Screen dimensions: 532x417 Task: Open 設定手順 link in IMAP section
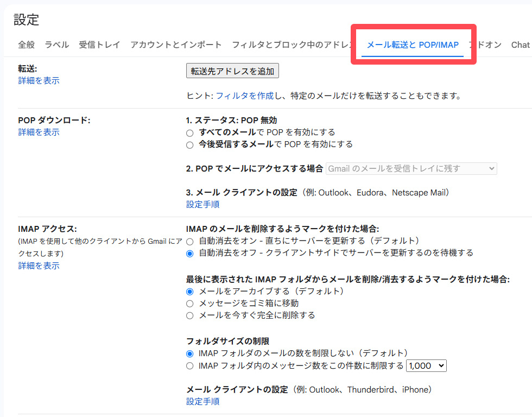203,401
